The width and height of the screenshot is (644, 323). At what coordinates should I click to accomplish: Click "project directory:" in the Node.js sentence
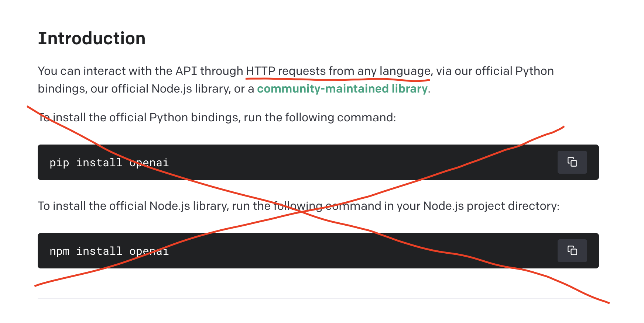click(x=513, y=206)
